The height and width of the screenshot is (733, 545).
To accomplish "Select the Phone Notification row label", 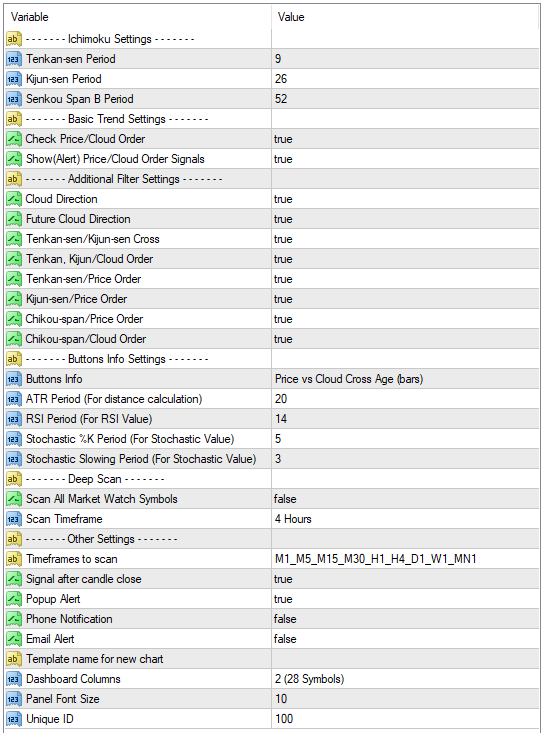I will 69,619.
